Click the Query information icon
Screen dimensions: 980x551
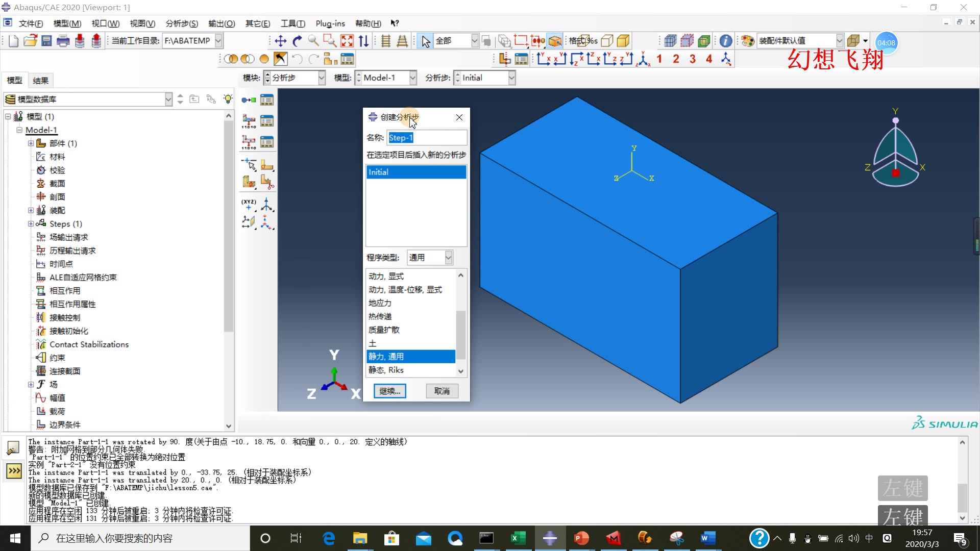[725, 41]
